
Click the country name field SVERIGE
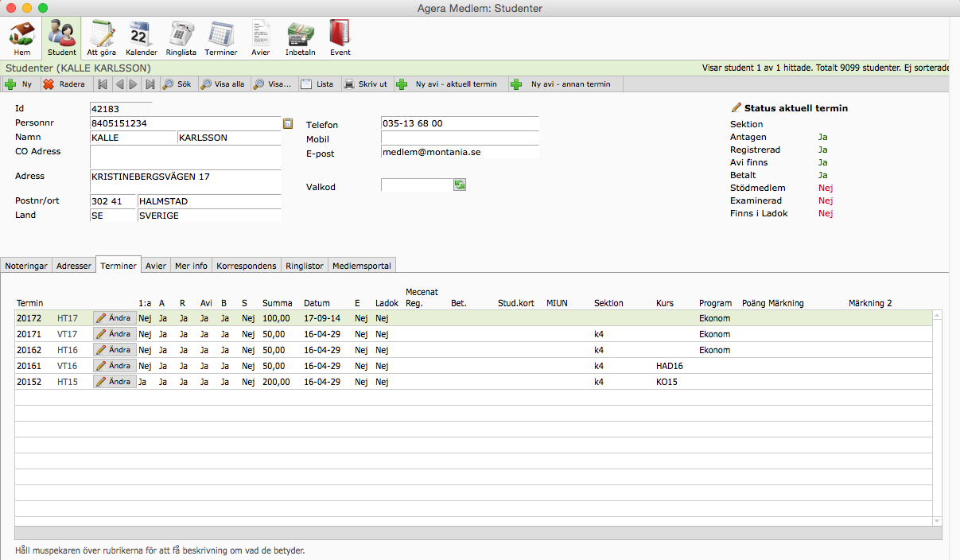pos(209,216)
